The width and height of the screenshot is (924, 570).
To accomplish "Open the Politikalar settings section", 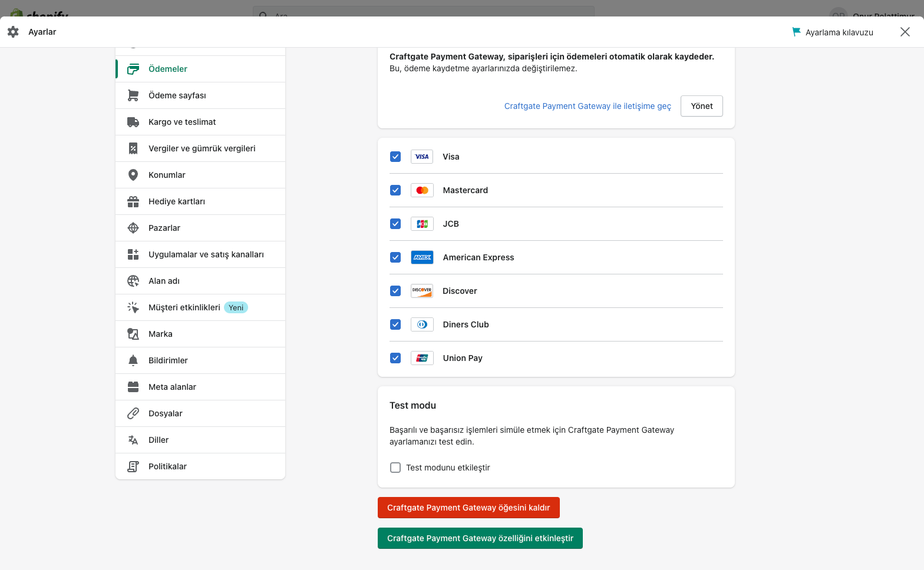I will [x=200, y=466].
